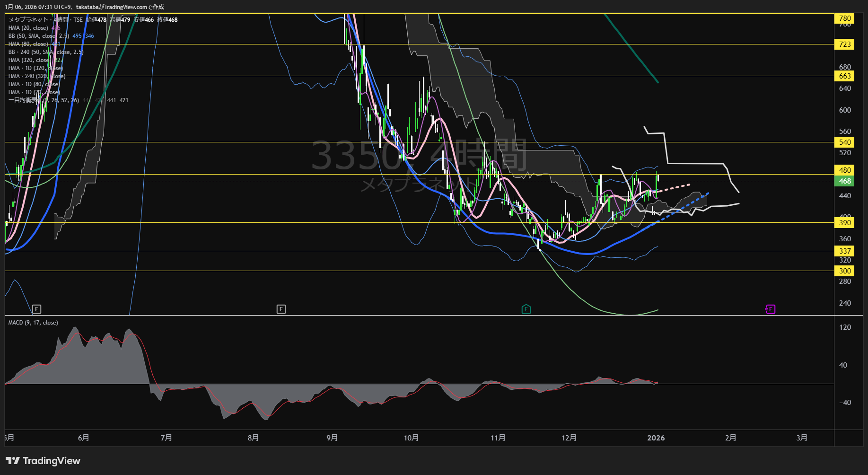Click the yellow 780 price level label
Image resolution: width=868 pixels, height=475 pixels.
point(844,18)
